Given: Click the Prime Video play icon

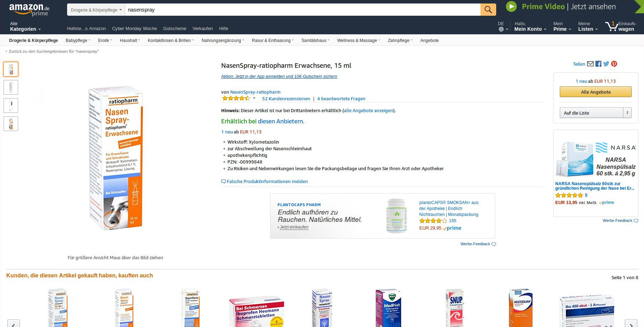Looking at the screenshot, I should (511, 7).
